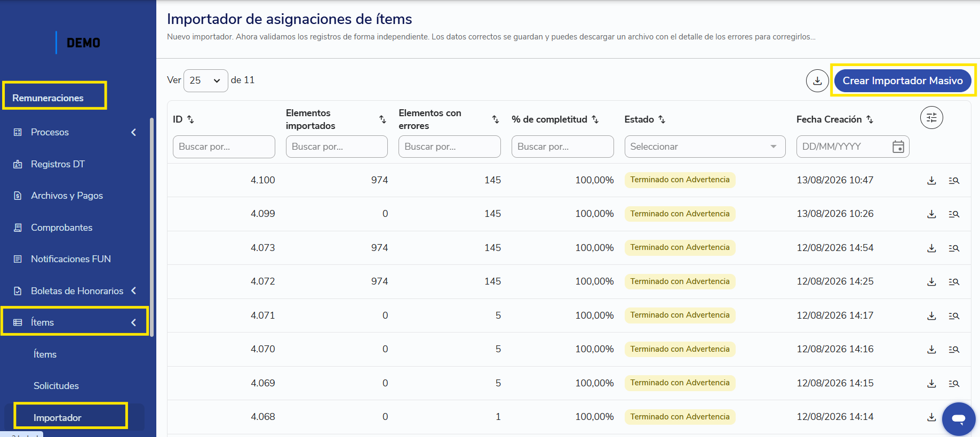The width and height of the screenshot is (980, 437).
Task: Open the calendar picker in Fecha Creación
Action: click(x=898, y=147)
